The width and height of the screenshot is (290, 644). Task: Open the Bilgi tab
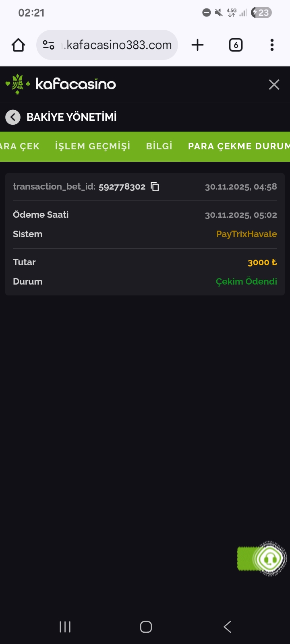pos(159,146)
